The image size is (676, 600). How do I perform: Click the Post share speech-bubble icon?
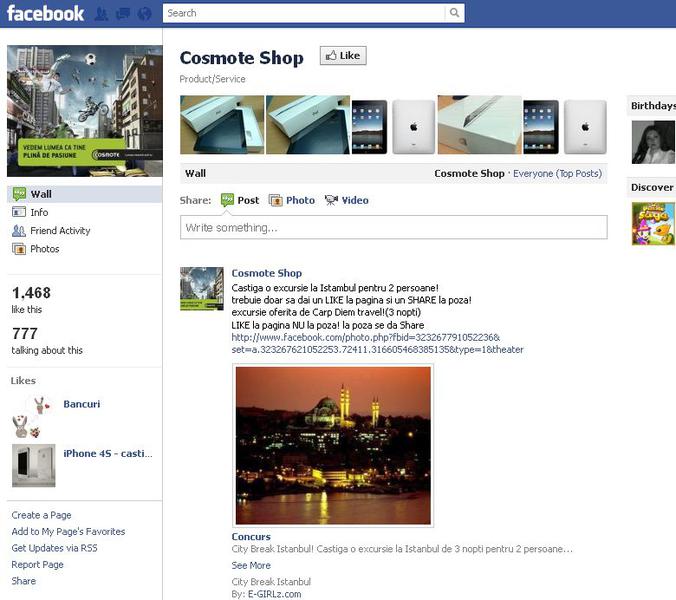(227, 200)
